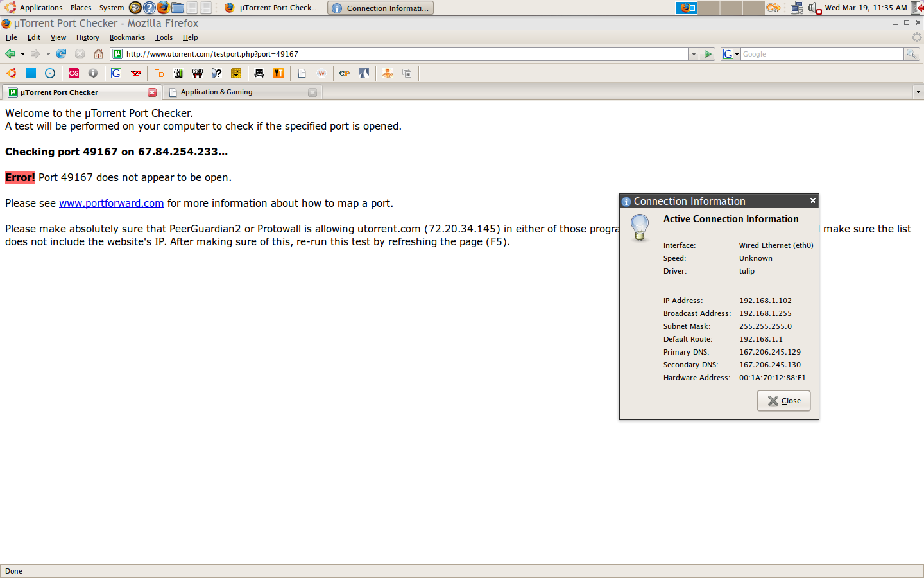Open the View menu
This screenshot has width=924, height=578.
58,37
